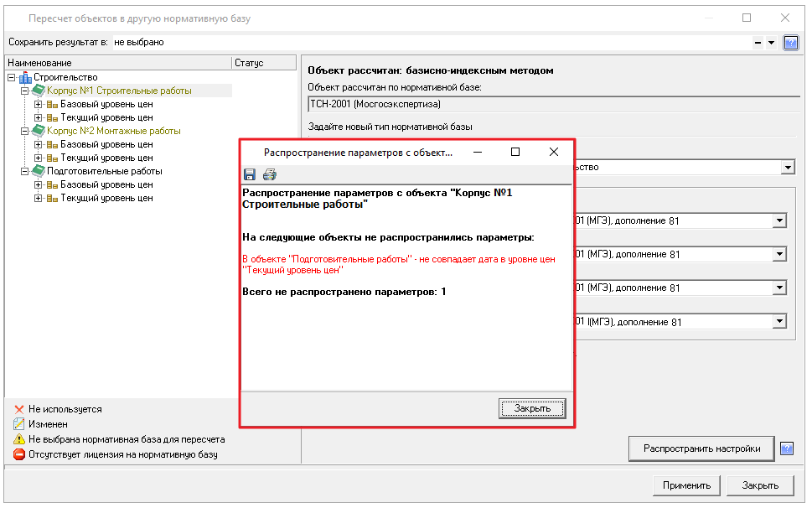Click the save icon in the dialog toolbar

coord(250,174)
